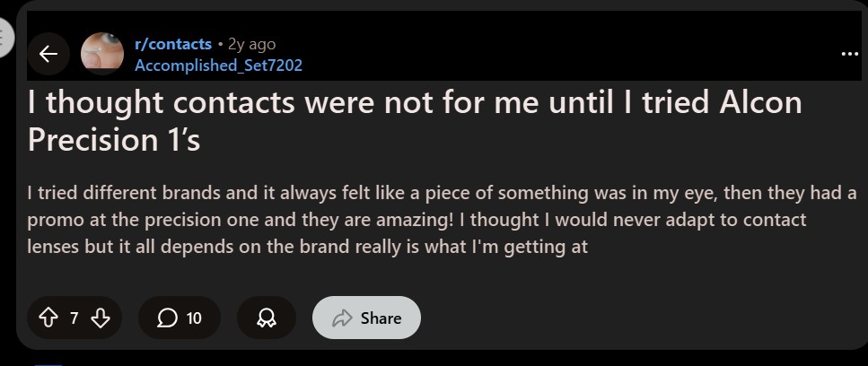
Task: Give an award using the award icon
Action: tap(267, 318)
